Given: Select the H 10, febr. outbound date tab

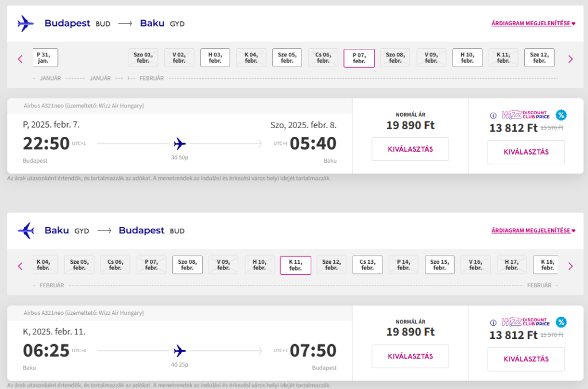Looking at the screenshot, I should (467, 58).
